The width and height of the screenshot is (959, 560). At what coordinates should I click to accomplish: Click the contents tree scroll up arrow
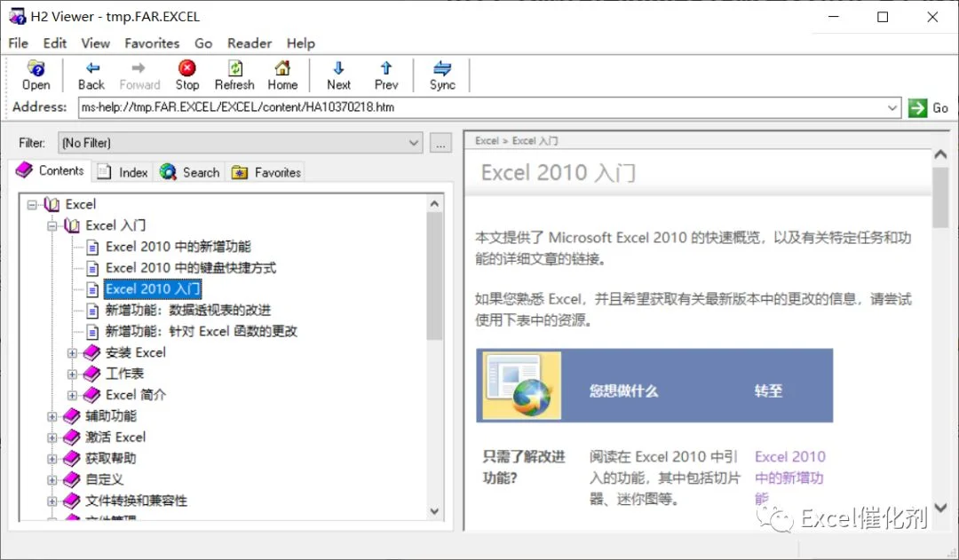pos(434,204)
